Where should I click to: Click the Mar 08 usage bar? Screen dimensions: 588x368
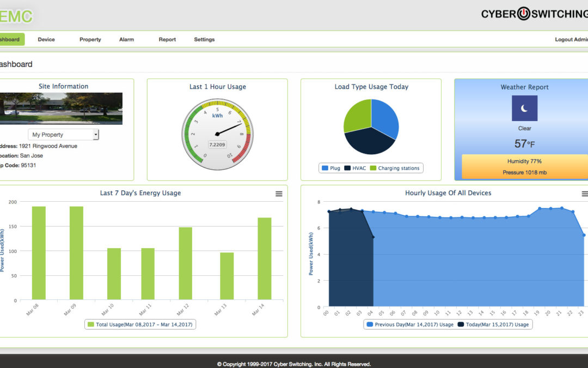click(39, 253)
